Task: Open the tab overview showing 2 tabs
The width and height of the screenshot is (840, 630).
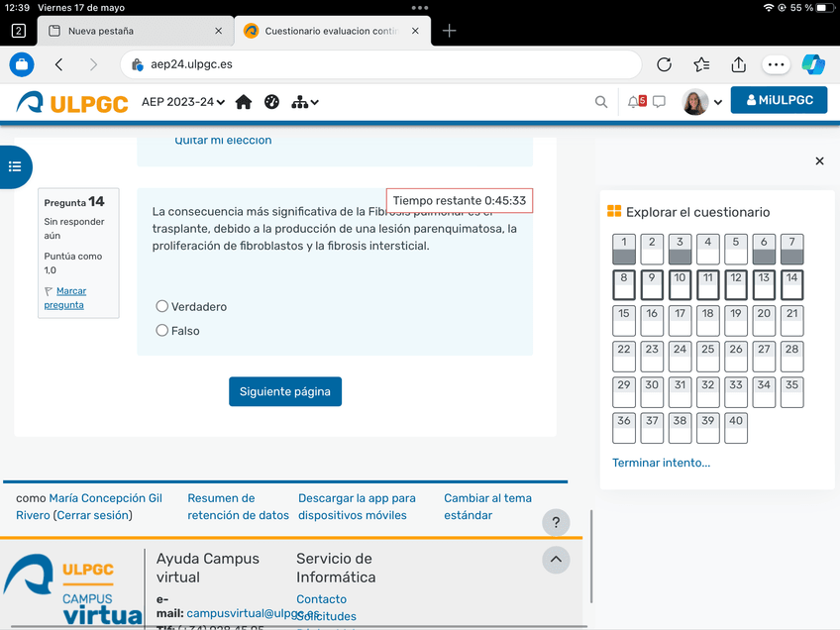Action: 18,31
